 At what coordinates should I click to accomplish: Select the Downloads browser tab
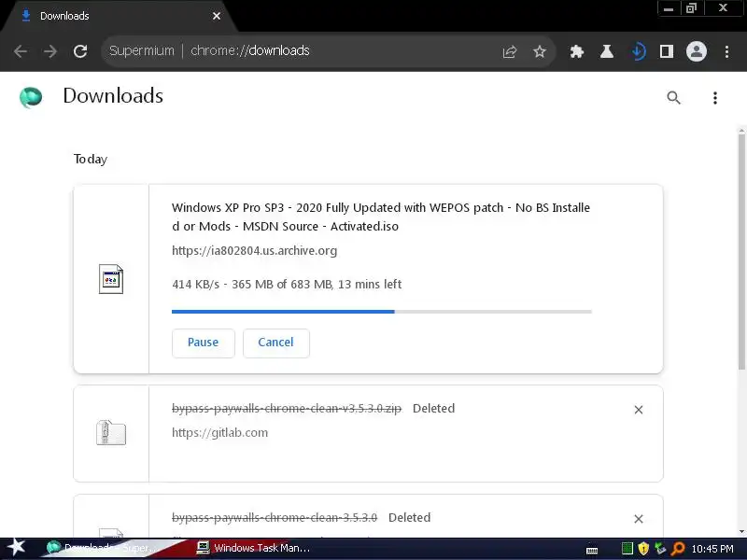pos(116,16)
